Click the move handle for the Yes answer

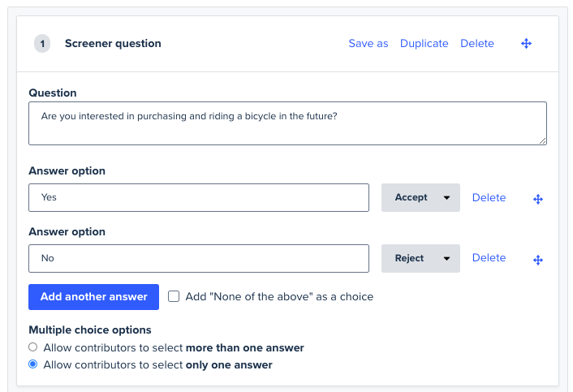[x=537, y=199]
